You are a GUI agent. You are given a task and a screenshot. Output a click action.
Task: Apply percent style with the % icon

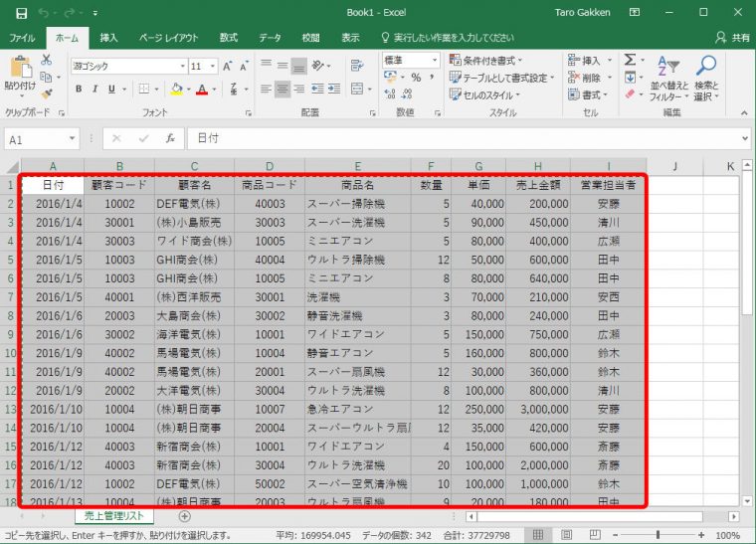(x=416, y=78)
